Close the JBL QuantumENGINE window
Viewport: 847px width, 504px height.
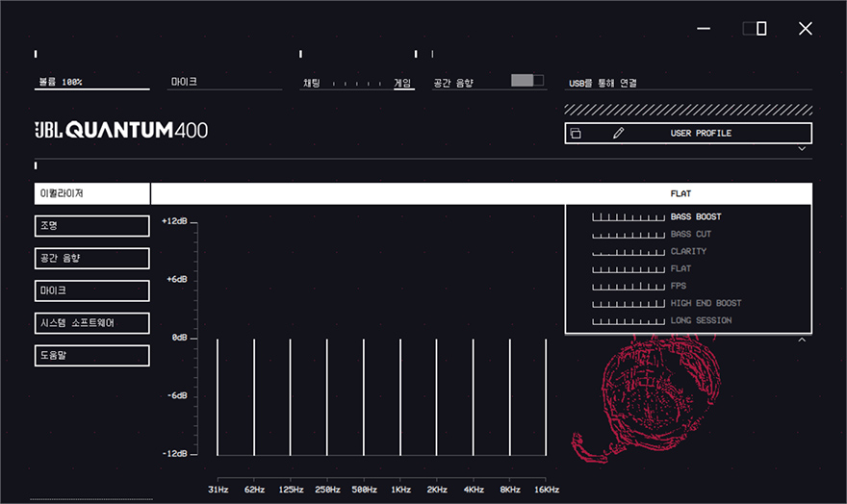806,28
